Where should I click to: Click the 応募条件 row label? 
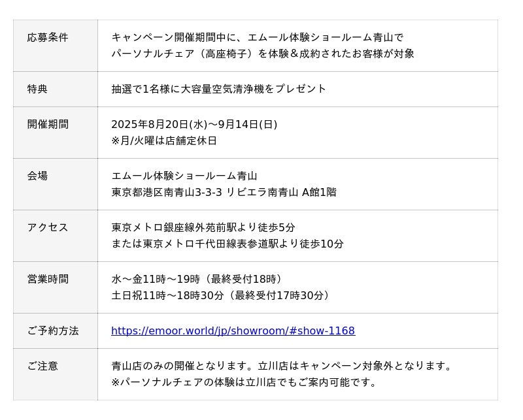pos(48,38)
